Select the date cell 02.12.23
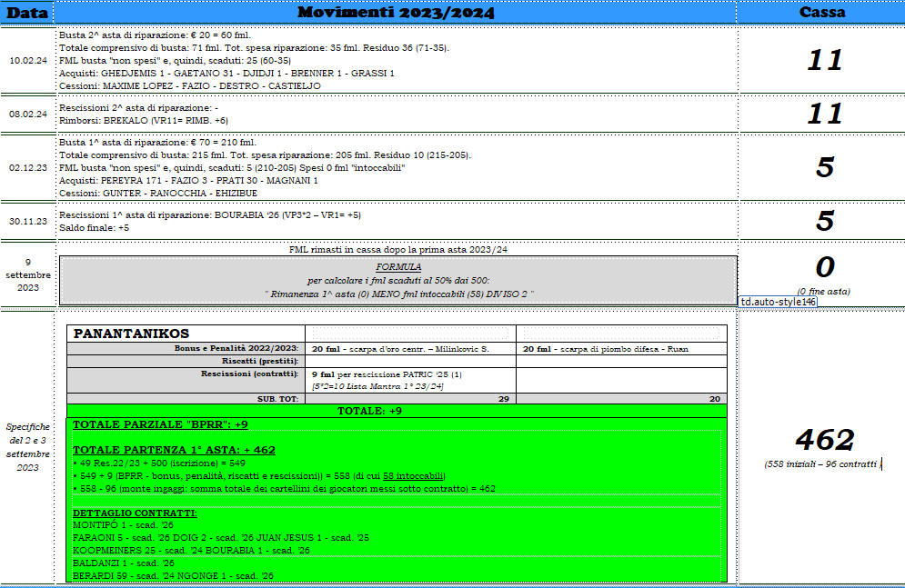The width and height of the screenshot is (905, 588). pos(27,168)
